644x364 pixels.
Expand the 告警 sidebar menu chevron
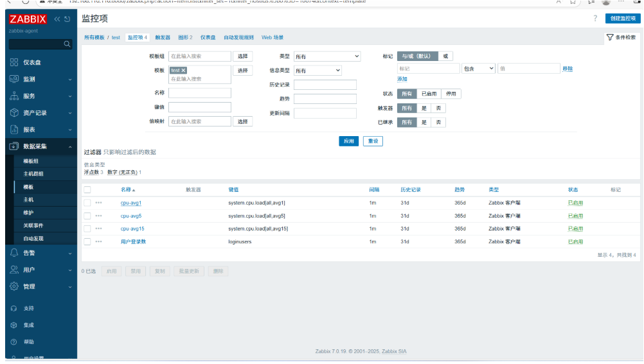coord(70,253)
